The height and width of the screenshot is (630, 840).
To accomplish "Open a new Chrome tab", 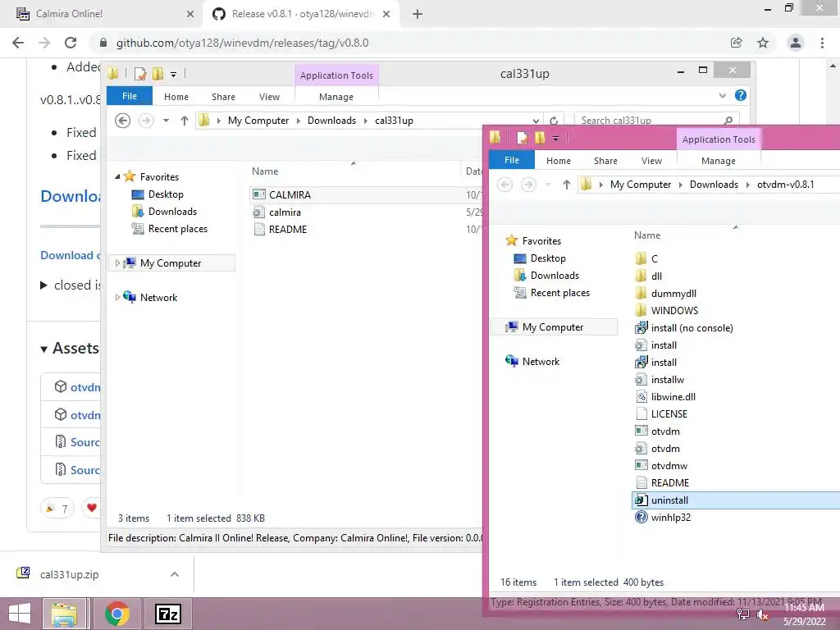I will click(418, 14).
